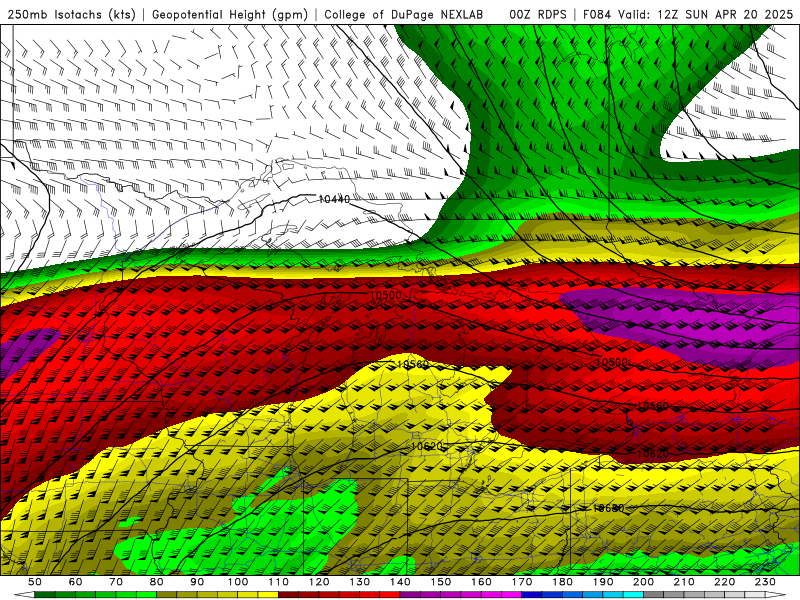Click the 10680 height contour label
The width and height of the screenshot is (800, 600).
tap(608, 508)
